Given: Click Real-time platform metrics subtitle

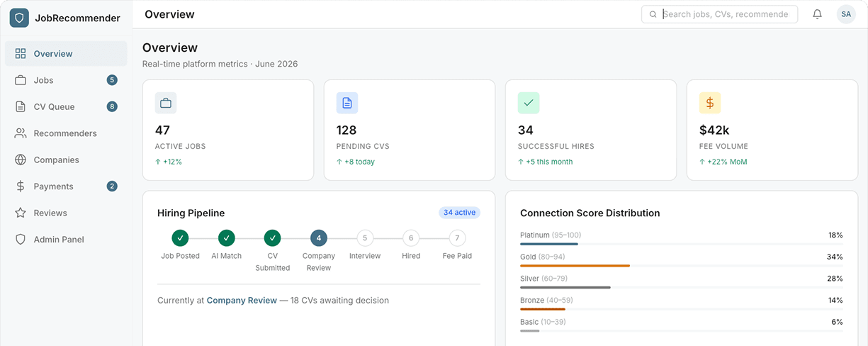Looking at the screenshot, I should pos(220,64).
